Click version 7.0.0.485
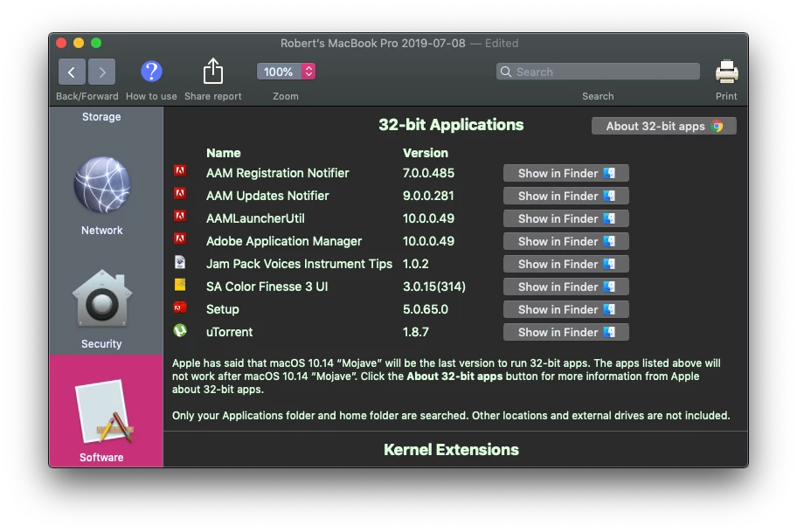The width and height of the screenshot is (797, 532). pos(428,173)
